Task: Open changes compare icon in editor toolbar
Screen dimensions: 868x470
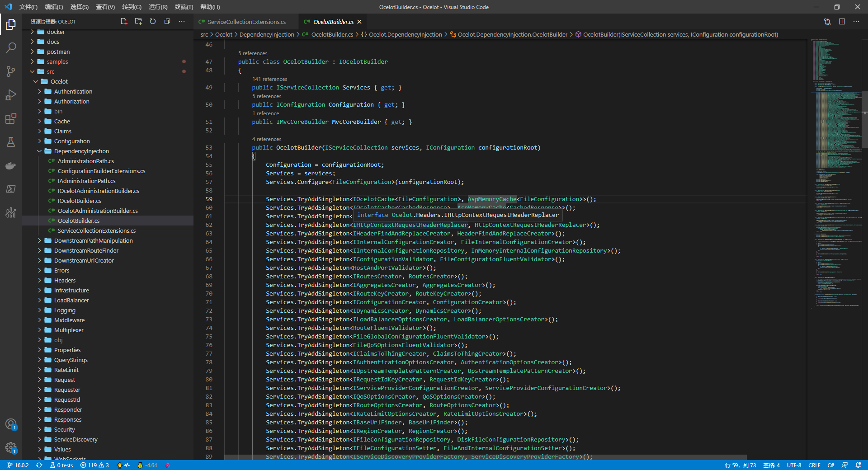Action: pos(827,22)
